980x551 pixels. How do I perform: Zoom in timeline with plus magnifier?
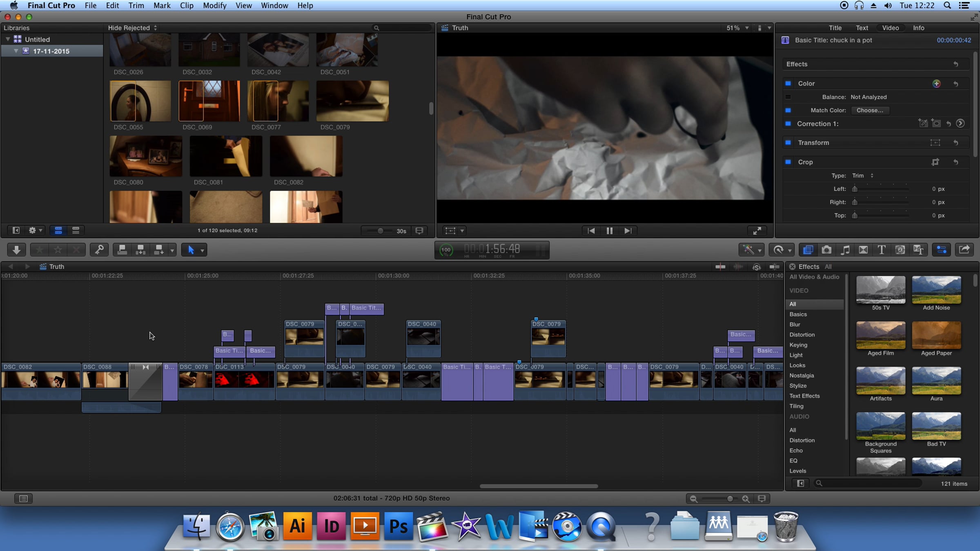coord(746,499)
